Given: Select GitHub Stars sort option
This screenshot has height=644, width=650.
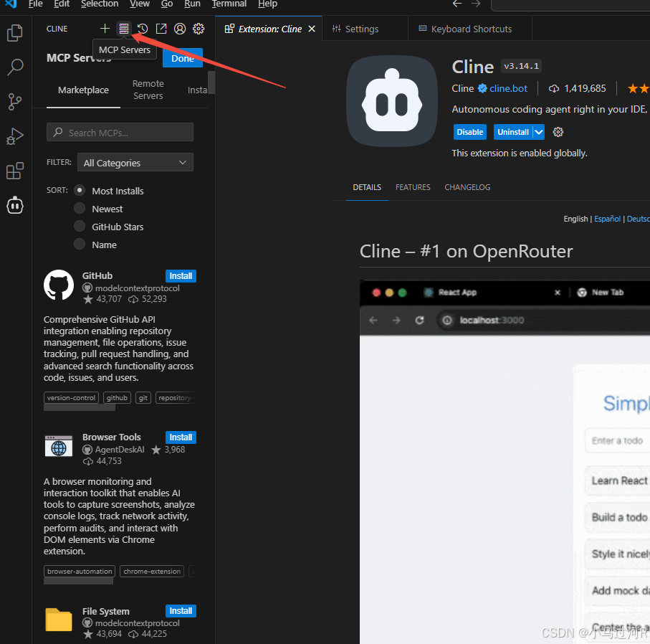Looking at the screenshot, I should [80, 226].
